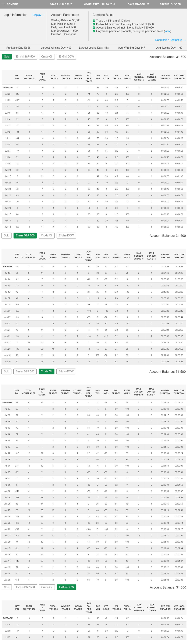Select the highlighted green E-Mini-DOW tab
Viewport: 188px width, 644px height.
66,587
